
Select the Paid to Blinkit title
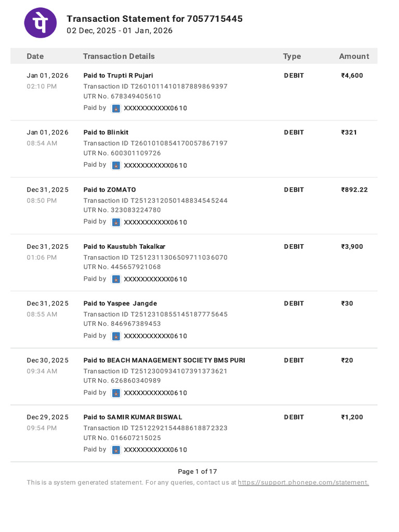click(106, 132)
